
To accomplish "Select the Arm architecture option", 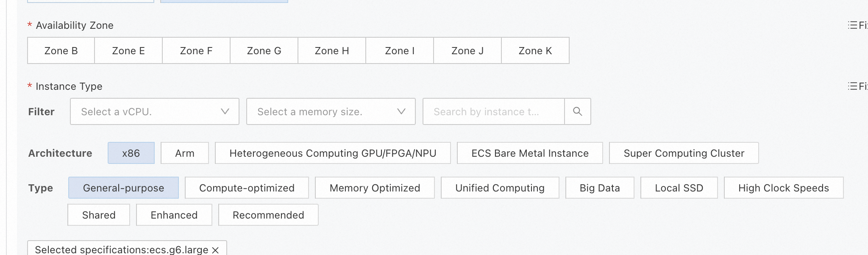I will (x=185, y=153).
